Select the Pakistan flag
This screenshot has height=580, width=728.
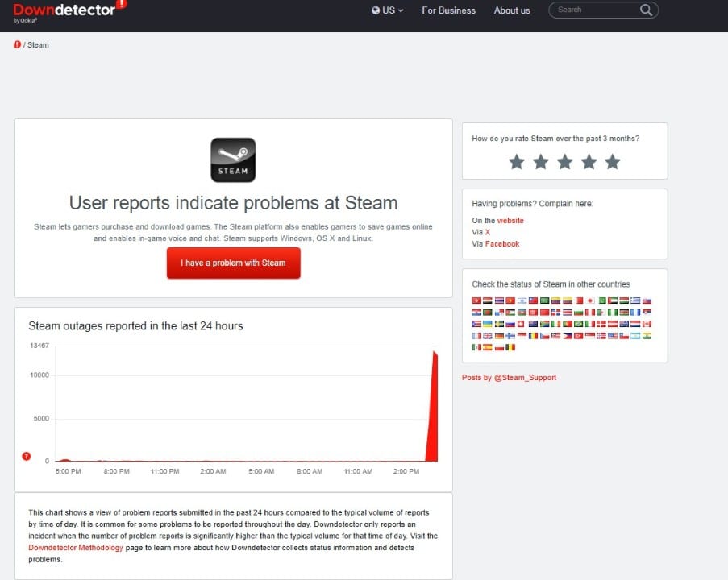click(602, 300)
